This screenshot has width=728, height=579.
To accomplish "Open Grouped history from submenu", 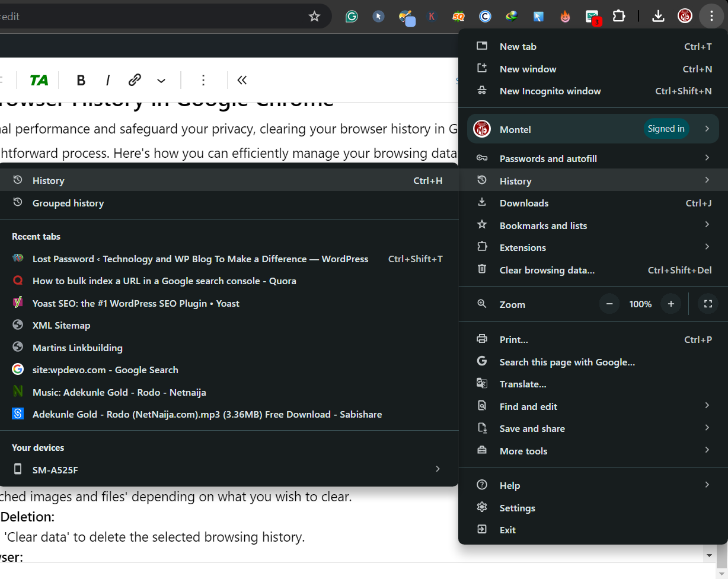I will tap(229, 203).
